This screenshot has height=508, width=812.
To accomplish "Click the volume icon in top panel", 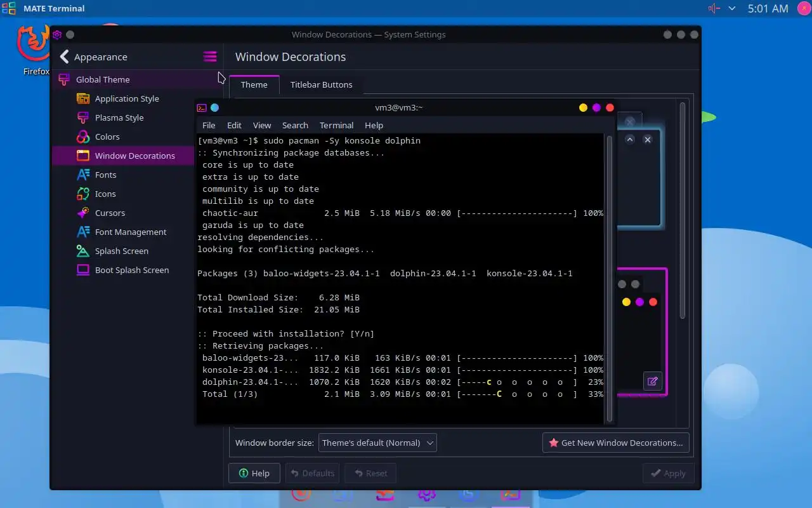I will pyautogui.click(x=714, y=8).
